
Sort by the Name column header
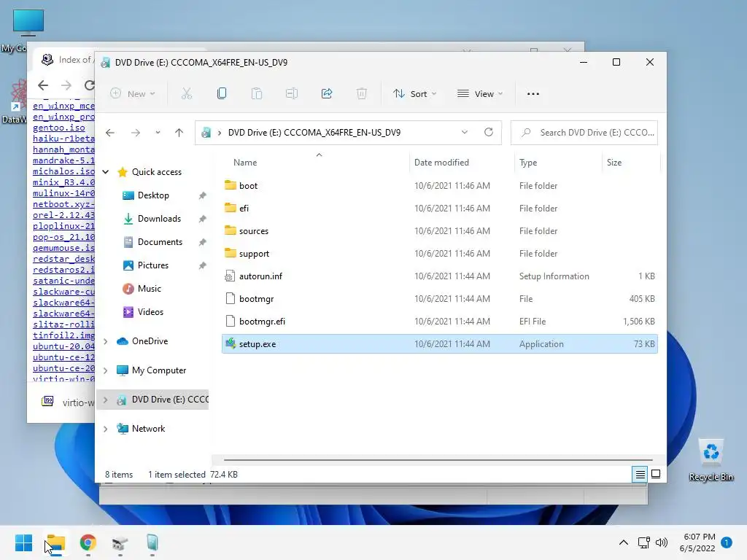point(245,163)
